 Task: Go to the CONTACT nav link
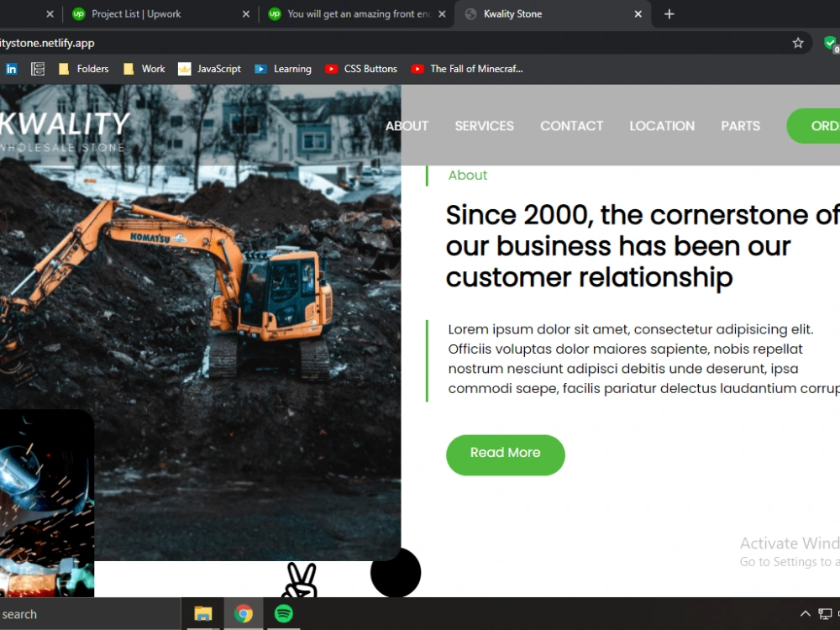(571, 126)
